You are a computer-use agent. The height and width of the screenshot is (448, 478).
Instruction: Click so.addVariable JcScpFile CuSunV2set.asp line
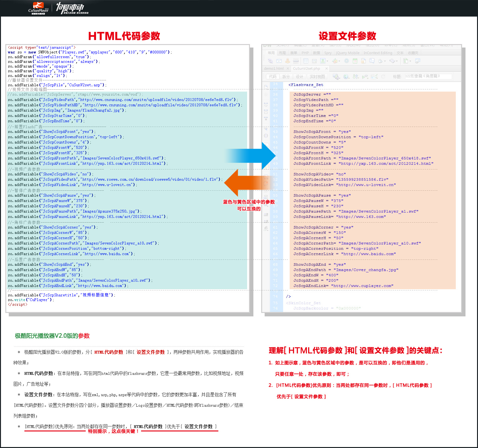point(57,85)
